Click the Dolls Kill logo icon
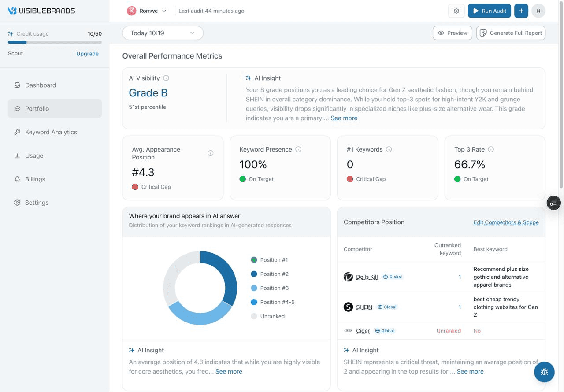Screen dimensions: 564x392 point(349,277)
